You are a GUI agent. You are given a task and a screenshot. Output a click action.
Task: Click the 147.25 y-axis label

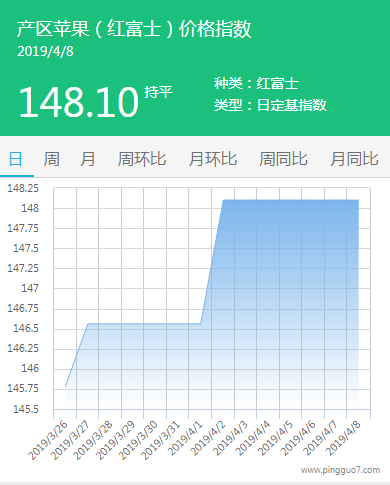(23, 268)
